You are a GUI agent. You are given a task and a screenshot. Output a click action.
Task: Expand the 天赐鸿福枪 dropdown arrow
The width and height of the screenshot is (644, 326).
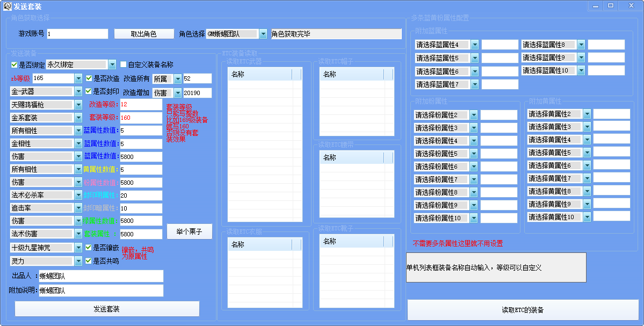pyautogui.click(x=78, y=105)
